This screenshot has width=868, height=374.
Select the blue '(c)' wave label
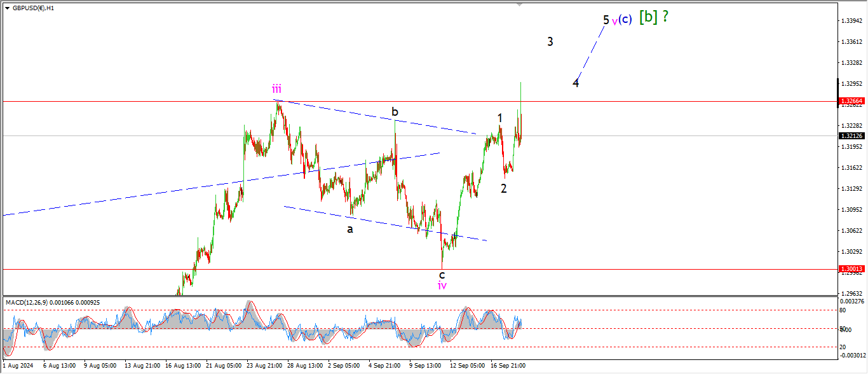(x=625, y=19)
